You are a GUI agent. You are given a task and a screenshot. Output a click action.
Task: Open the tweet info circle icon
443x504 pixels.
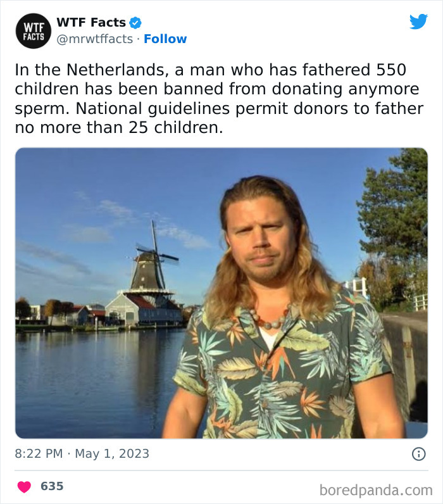pyautogui.click(x=418, y=453)
